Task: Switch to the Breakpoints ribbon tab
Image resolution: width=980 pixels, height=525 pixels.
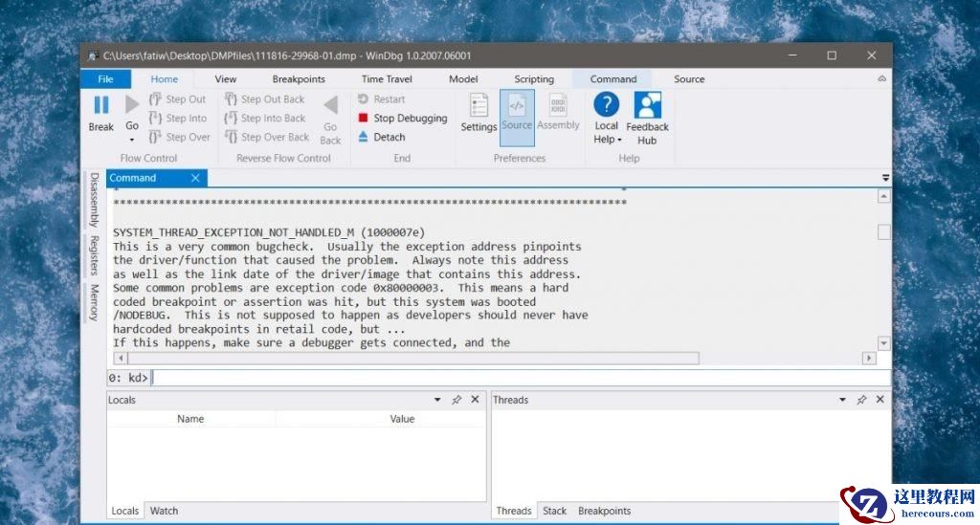Action: (x=299, y=78)
